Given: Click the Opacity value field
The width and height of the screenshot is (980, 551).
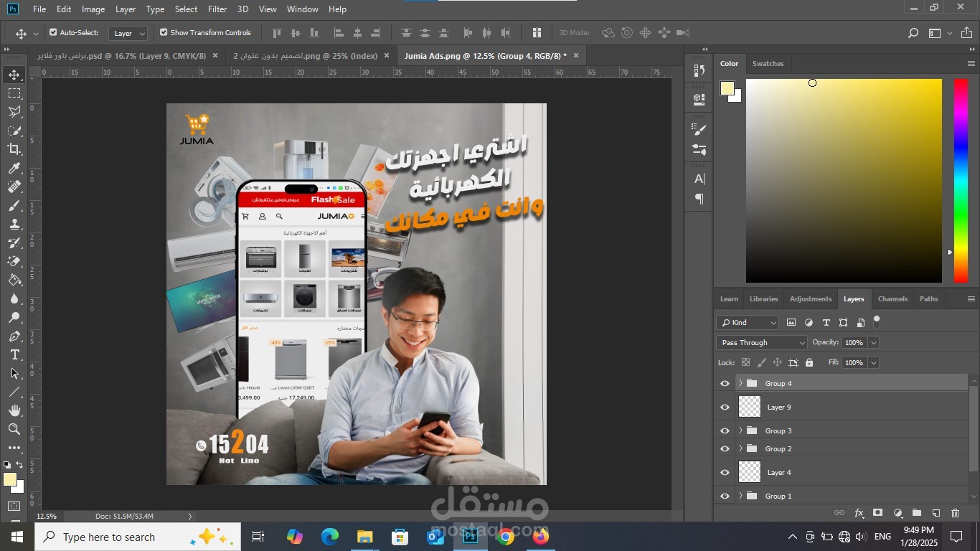Looking at the screenshot, I should [854, 343].
